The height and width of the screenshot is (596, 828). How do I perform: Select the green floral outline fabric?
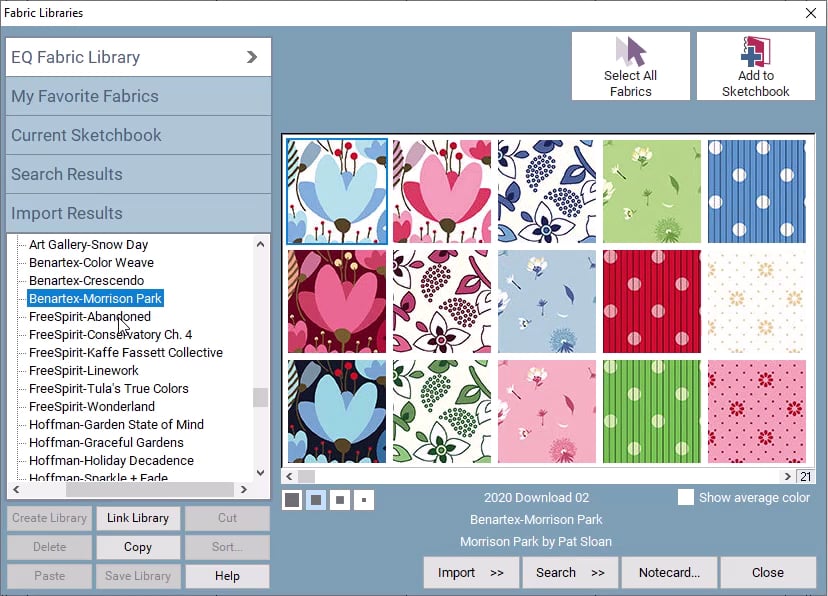[442, 411]
